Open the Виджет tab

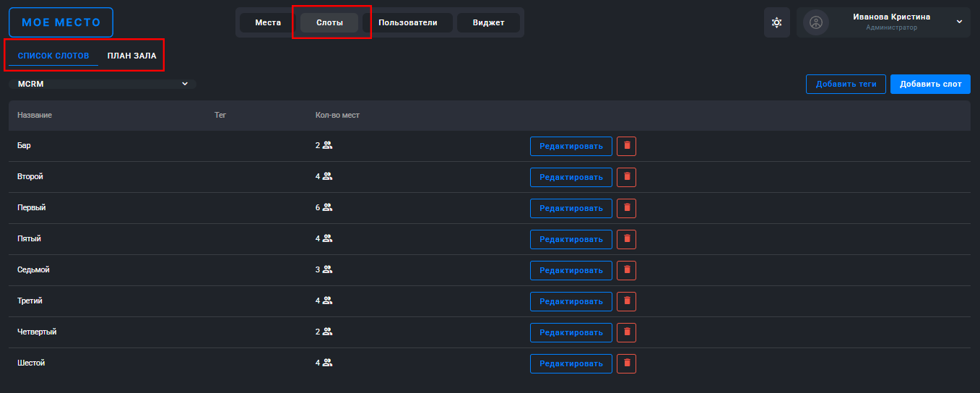(488, 22)
